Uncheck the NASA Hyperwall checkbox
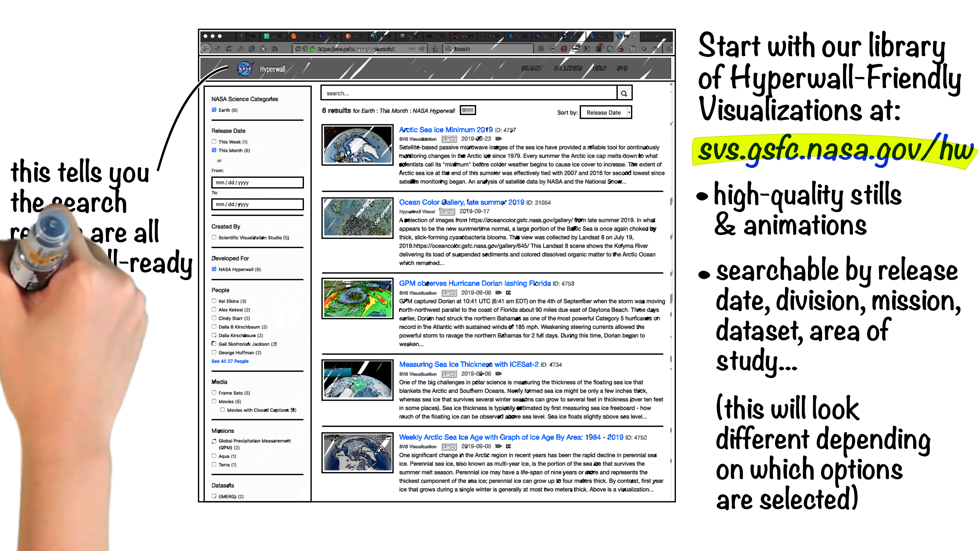 pos(214,269)
